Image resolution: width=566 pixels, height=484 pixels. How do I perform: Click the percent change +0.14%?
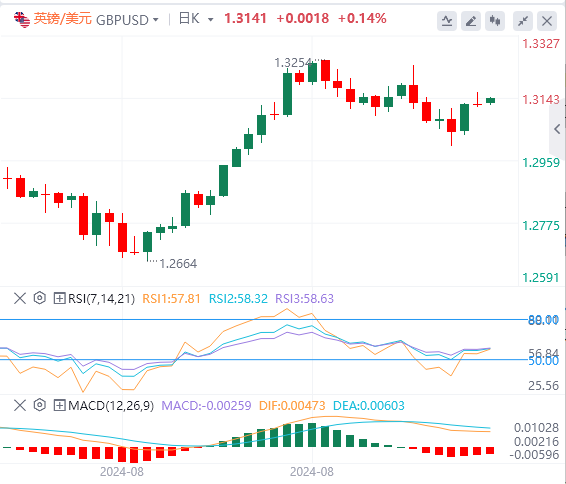point(362,18)
